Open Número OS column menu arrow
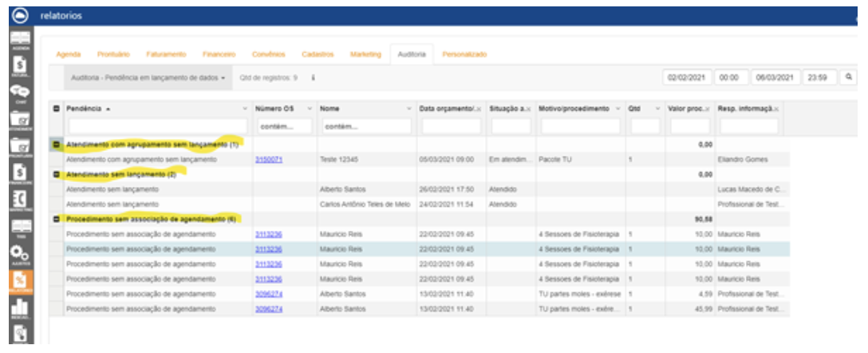 [310, 109]
